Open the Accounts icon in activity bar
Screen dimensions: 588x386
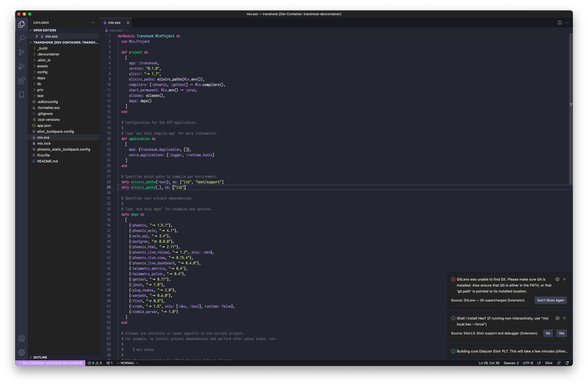(x=21, y=338)
